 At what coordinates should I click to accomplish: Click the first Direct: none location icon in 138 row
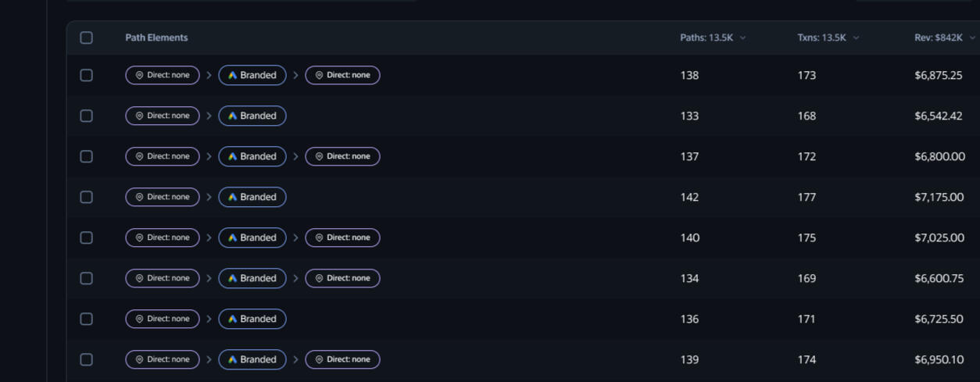coord(139,75)
